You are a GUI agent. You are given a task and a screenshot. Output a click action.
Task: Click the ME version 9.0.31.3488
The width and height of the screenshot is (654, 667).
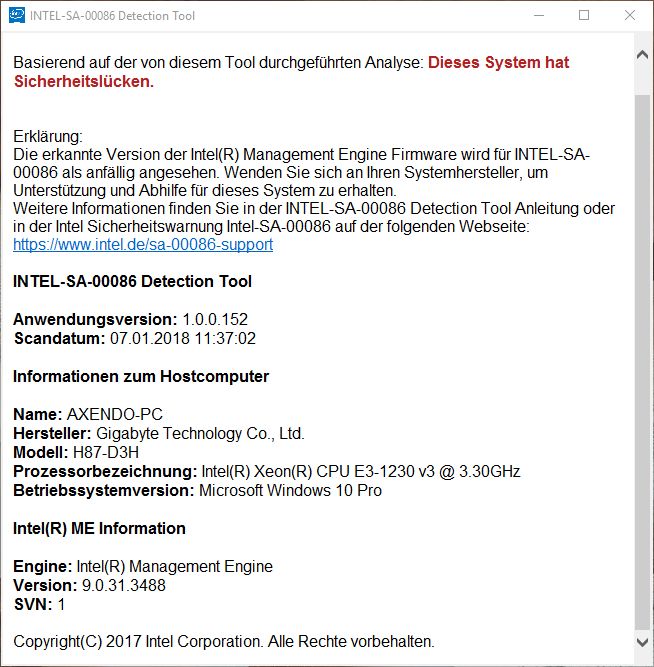click(123, 586)
